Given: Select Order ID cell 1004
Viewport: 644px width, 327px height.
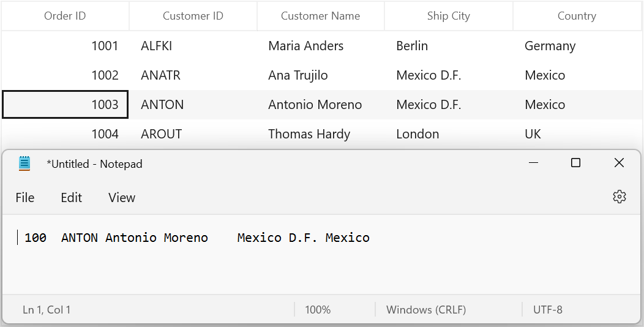Looking at the screenshot, I should click(x=66, y=134).
